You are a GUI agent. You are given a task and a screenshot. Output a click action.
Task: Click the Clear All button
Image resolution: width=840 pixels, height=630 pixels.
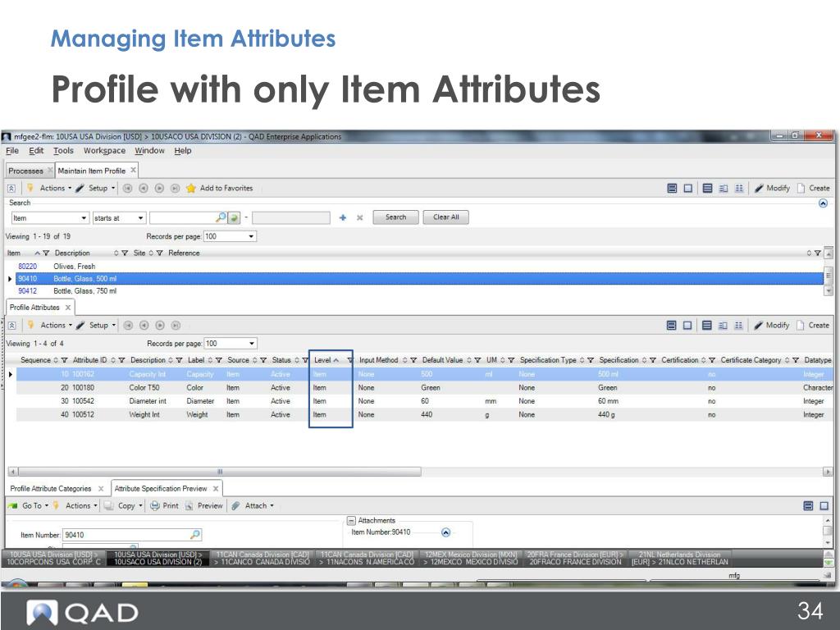click(x=445, y=217)
